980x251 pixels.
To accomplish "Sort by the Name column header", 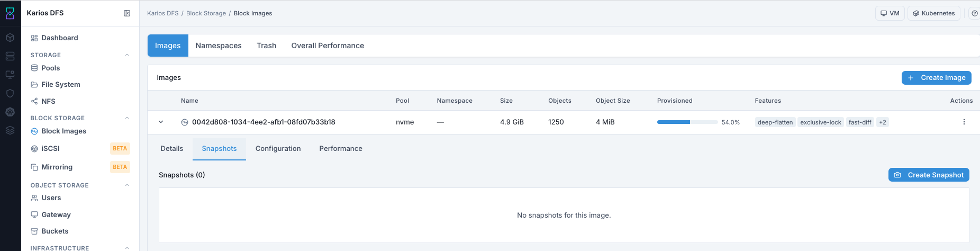I will pos(189,101).
